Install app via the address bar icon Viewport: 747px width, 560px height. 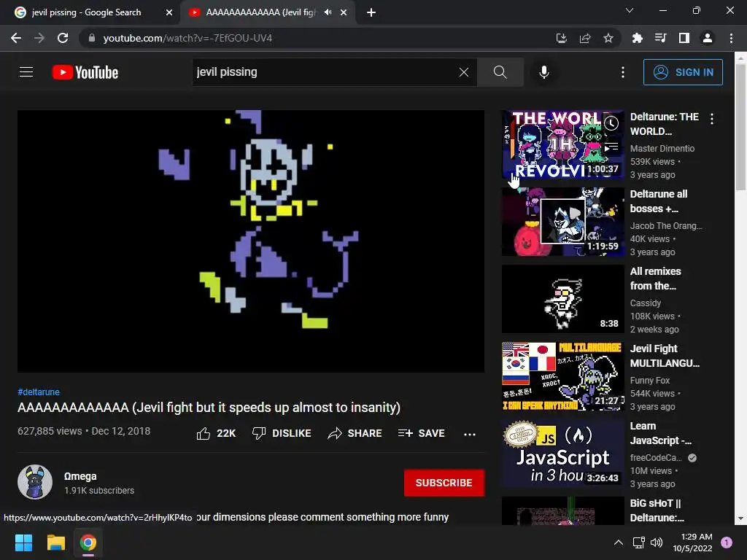tap(562, 38)
